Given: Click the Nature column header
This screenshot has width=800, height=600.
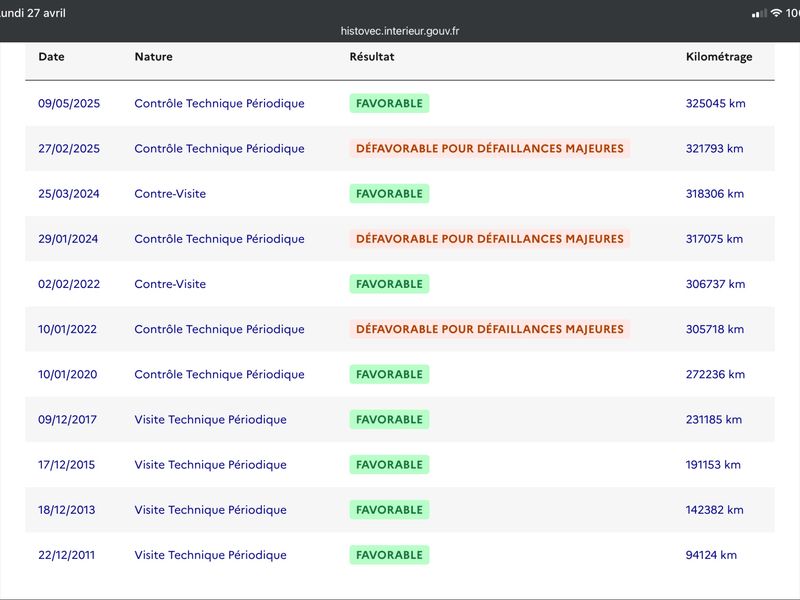Looking at the screenshot, I should (x=154, y=57).
